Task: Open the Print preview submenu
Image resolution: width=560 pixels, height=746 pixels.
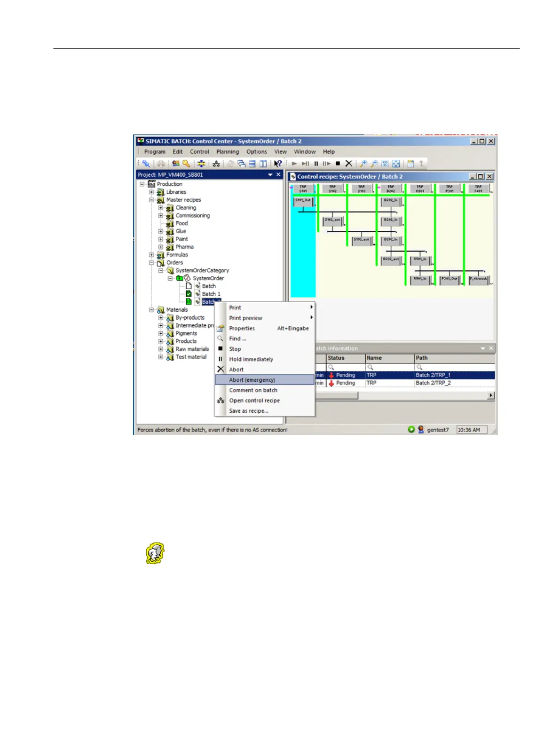Action: pyautogui.click(x=265, y=318)
